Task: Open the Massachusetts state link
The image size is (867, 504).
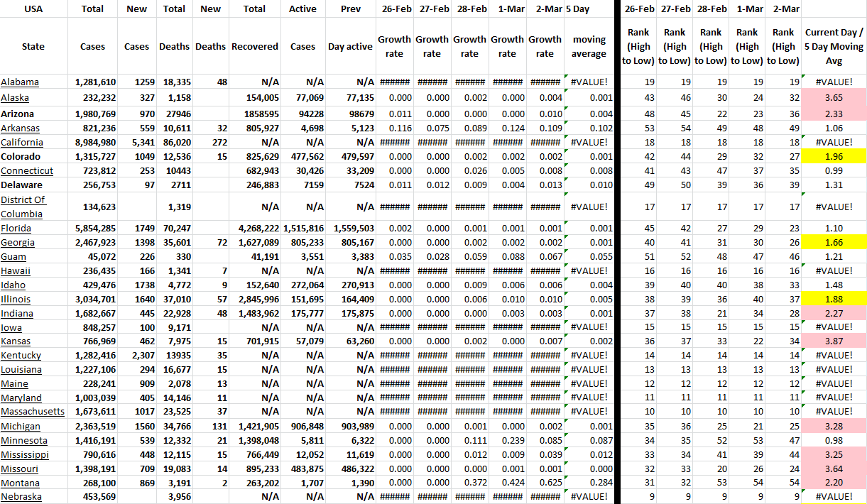Action: (x=33, y=412)
